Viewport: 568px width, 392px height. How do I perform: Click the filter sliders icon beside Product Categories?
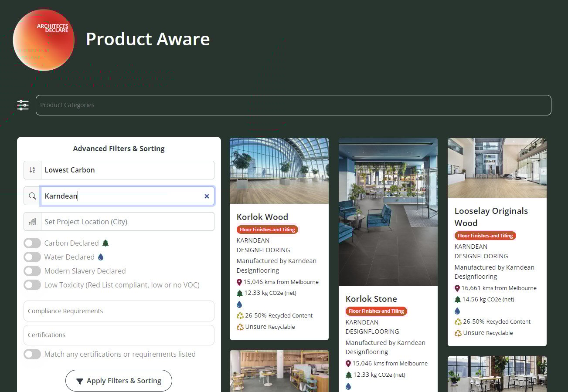(x=23, y=105)
